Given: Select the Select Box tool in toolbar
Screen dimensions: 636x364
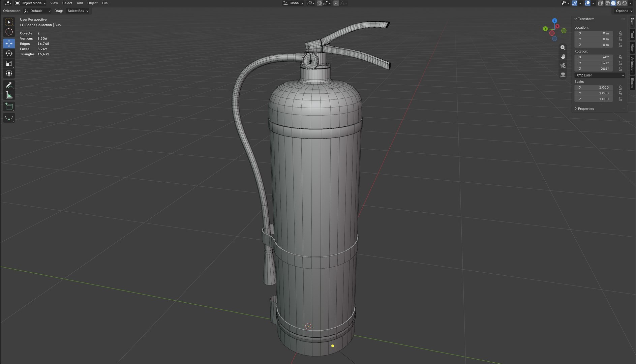Looking at the screenshot, I should [x=9, y=22].
